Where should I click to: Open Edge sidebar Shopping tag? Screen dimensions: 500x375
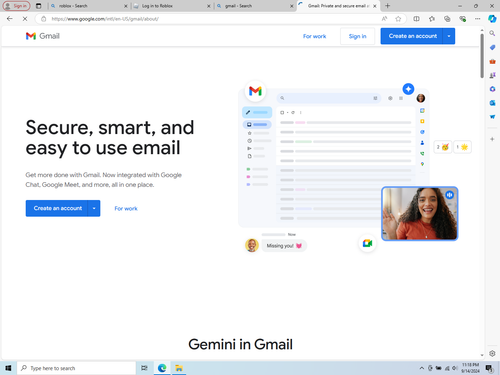[492, 47]
